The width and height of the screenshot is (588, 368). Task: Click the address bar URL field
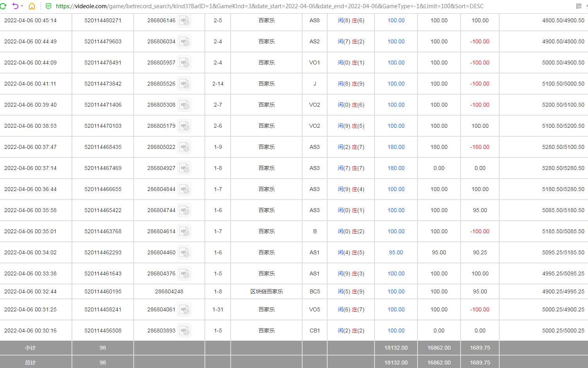point(270,6)
